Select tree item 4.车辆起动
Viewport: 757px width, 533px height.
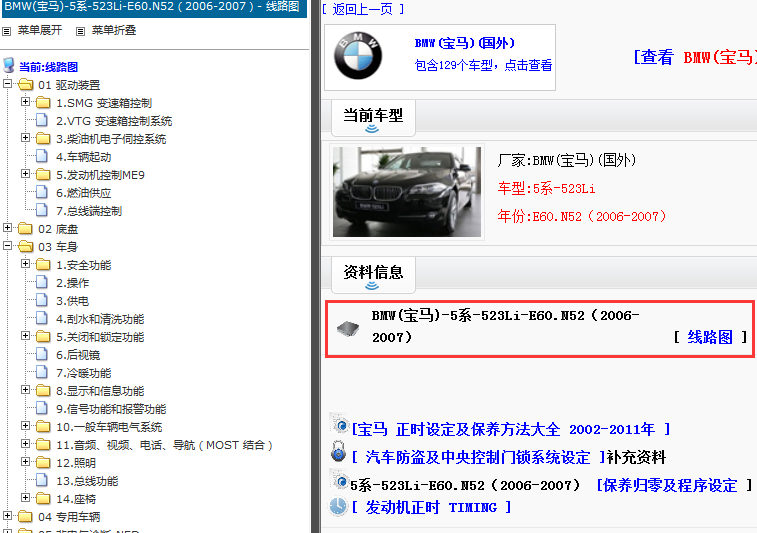click(84, 157)
